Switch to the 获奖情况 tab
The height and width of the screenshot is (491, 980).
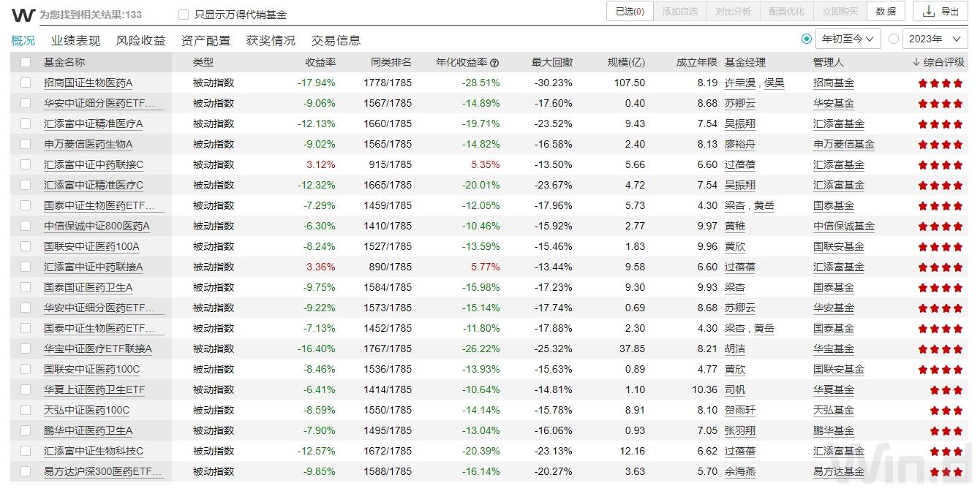pyautogui.click(x=271, y=41)
